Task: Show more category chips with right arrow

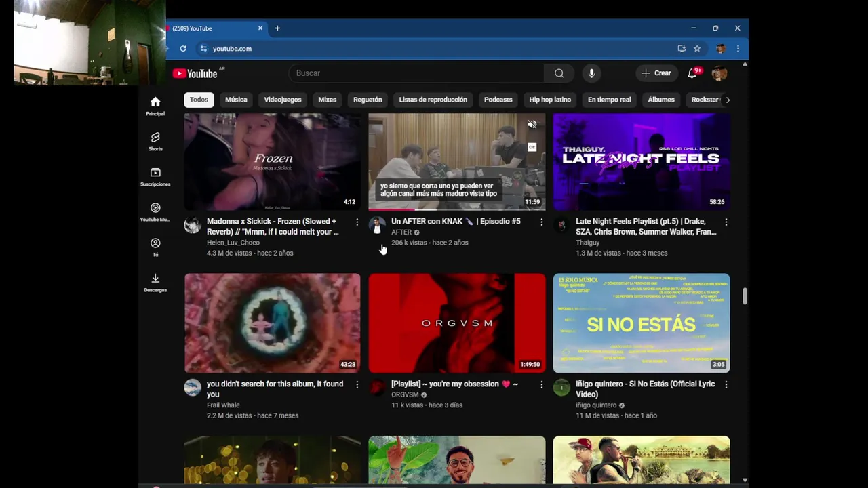Action: 728,100
